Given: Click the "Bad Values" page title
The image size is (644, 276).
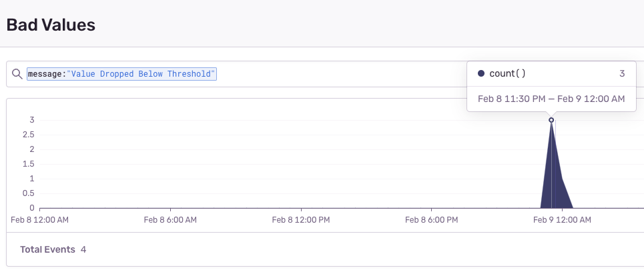Looking at the screenshot, I should tap(51, 25).
